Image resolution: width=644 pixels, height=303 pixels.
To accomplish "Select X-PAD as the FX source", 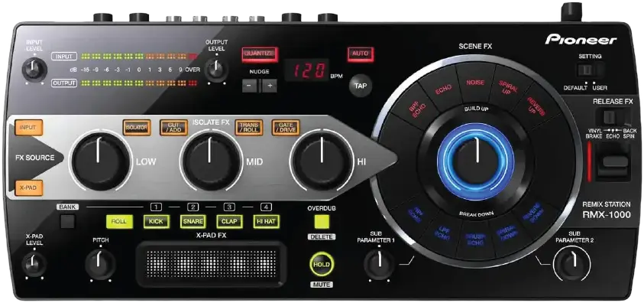I will [28, 187].
